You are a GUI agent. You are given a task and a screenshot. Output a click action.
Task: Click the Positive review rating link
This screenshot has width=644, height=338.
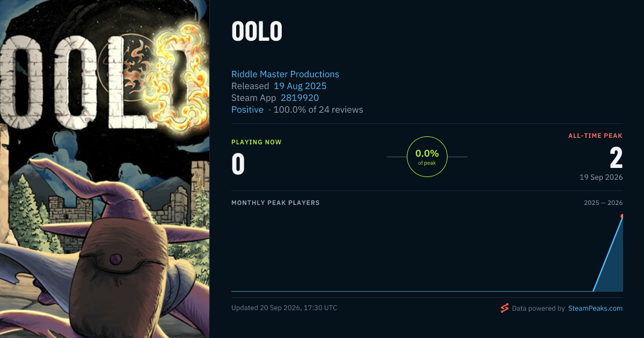pos(247,109)
